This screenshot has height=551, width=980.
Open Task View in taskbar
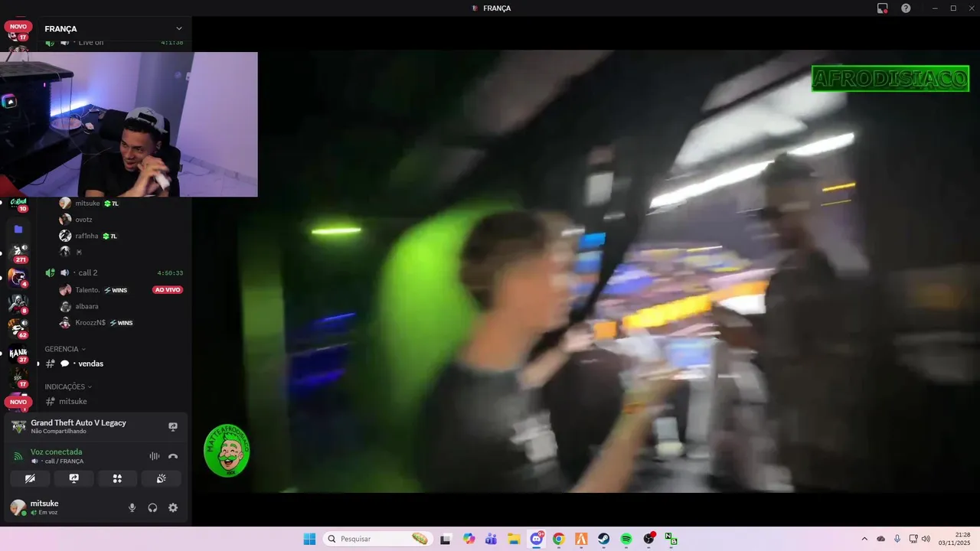[x=446, y=539]
